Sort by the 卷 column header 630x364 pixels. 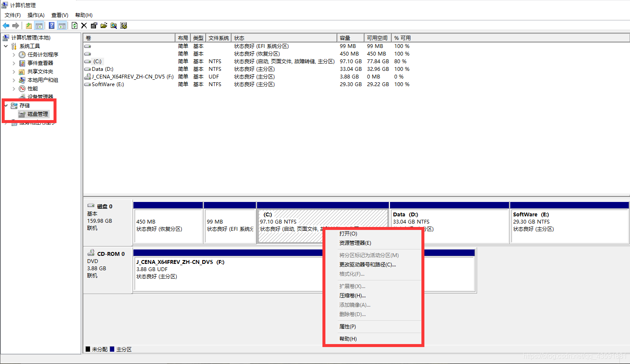pos(129,38)
